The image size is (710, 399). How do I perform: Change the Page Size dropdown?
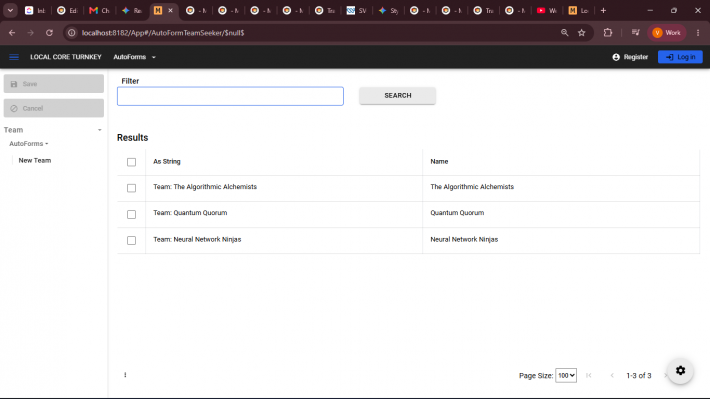566,375
